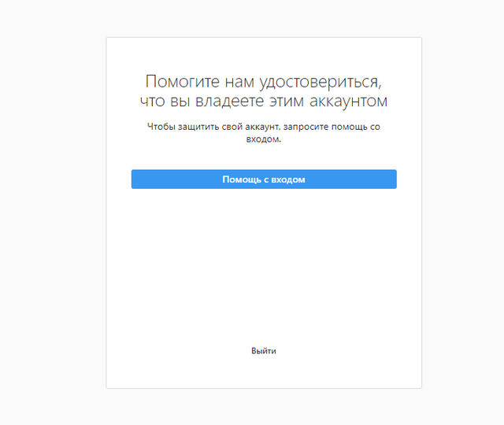Select heading "Помогите нам удостовериться, что вы владеете этим аккаунтом"
Viewport: 504px width, 425px height.
[264, 91]
